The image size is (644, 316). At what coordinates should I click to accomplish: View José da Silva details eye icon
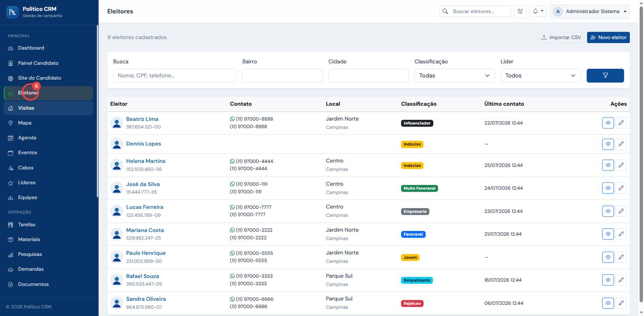coord(608,188)
